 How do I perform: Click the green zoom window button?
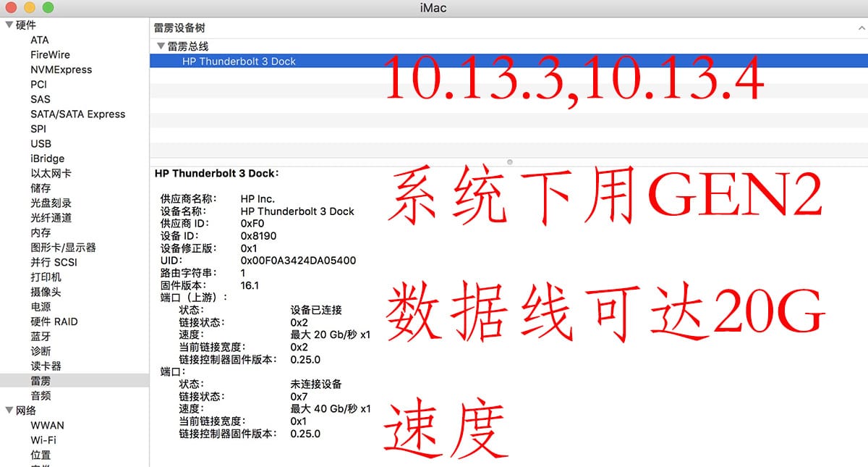click(48, 8)
